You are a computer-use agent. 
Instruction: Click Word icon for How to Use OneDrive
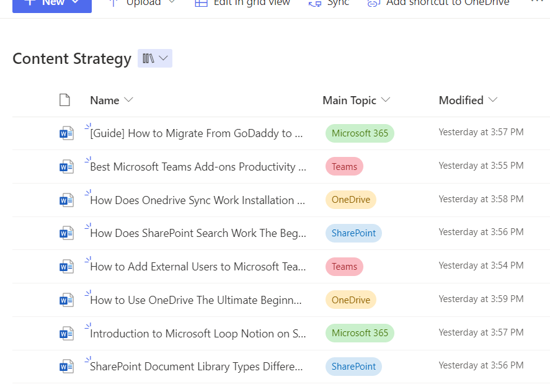pos(66,300)
